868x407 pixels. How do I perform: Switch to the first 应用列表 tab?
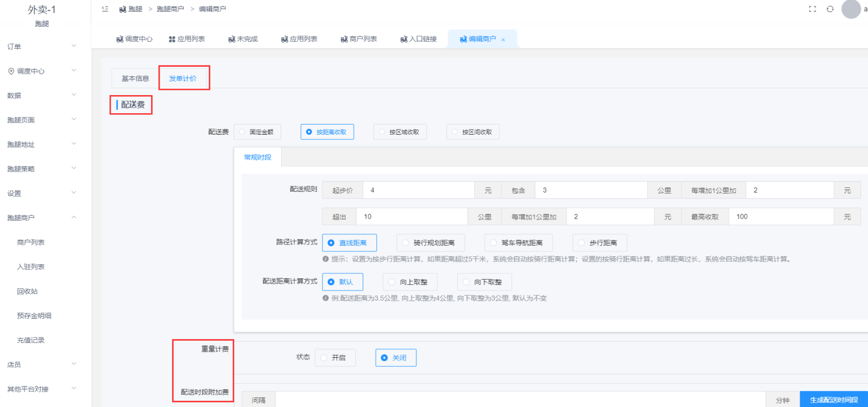click(187, 39)
